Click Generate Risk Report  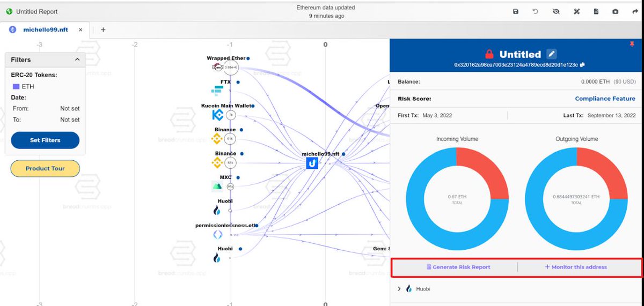pos(458,267)
